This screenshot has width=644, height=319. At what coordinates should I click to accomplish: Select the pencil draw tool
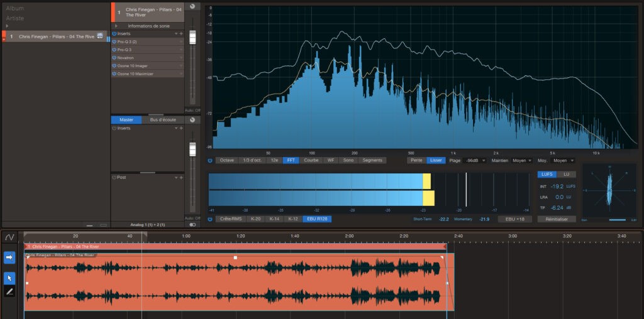point(9,292)
